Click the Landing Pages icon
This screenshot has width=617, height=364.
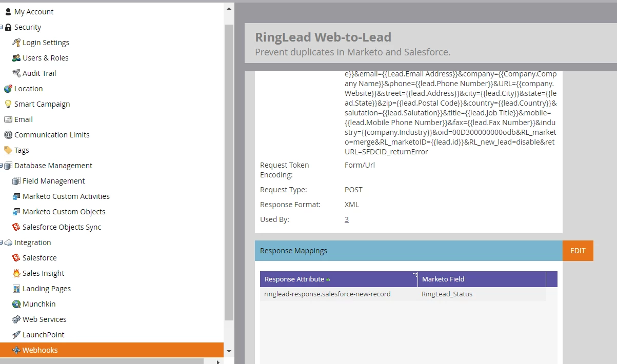(16, 289)
